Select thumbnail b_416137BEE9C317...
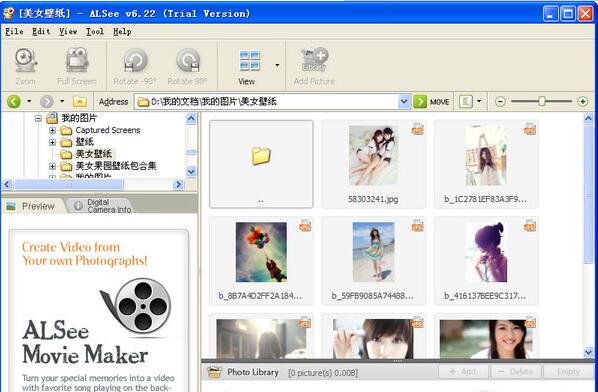Image resolution: width=598 pixels, height=392 pixels. pyautogui.click(x=486, y=261)
